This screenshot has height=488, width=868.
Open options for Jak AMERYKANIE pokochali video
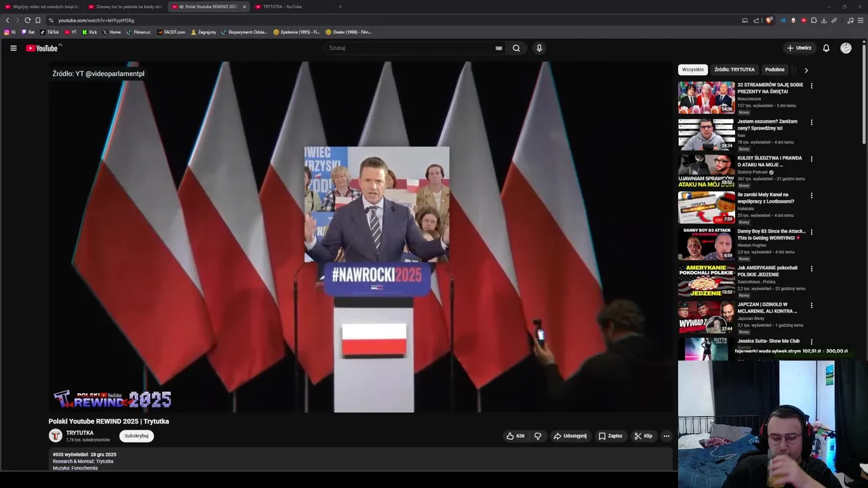(x=811, y=268)
